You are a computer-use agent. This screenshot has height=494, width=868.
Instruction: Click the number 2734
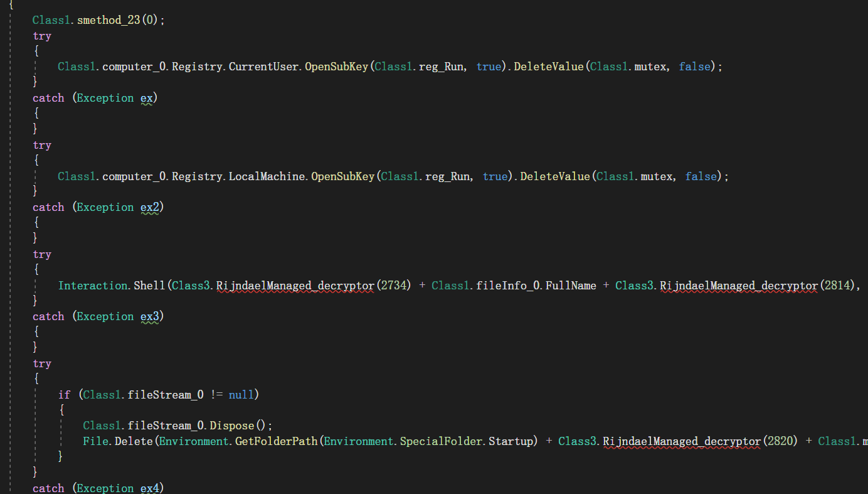pos(393,286)
